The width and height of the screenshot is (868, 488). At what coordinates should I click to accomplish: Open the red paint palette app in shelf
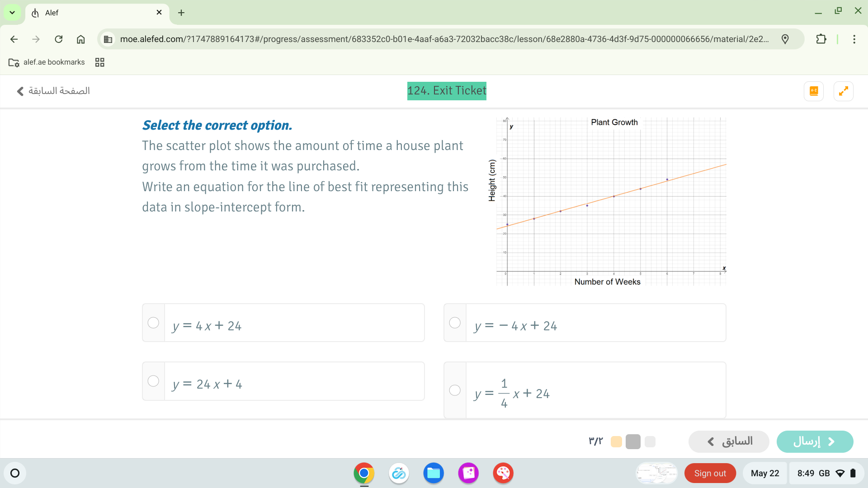503,473
